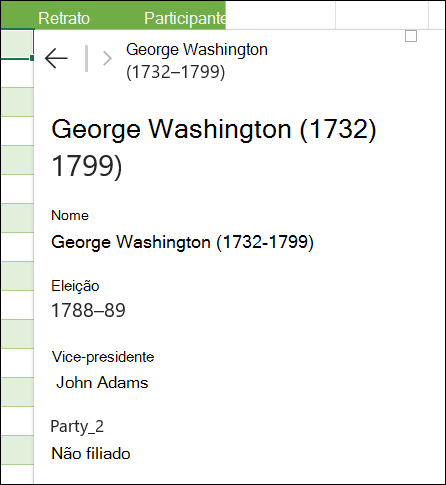
Task: Click the large George Washington card heading
Action: point(214,147)
